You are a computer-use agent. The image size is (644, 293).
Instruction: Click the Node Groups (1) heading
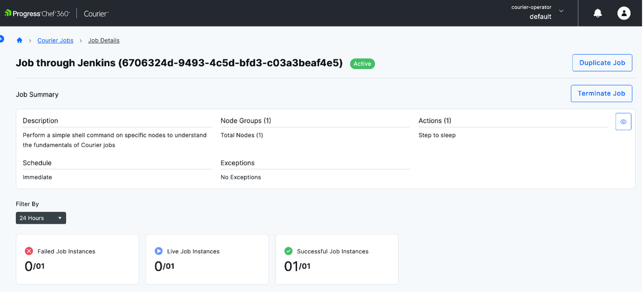coord(246,121)
